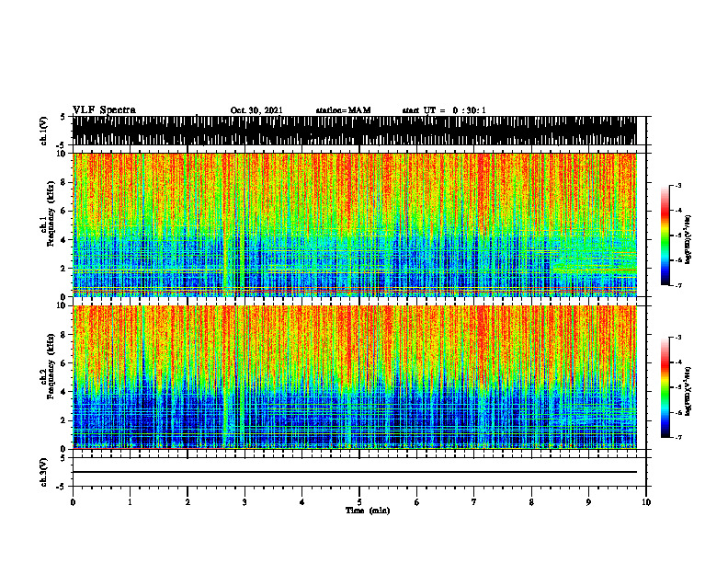
Task: Click the ch.1 spectrogram panel
Action: click(x=355, y=224)
